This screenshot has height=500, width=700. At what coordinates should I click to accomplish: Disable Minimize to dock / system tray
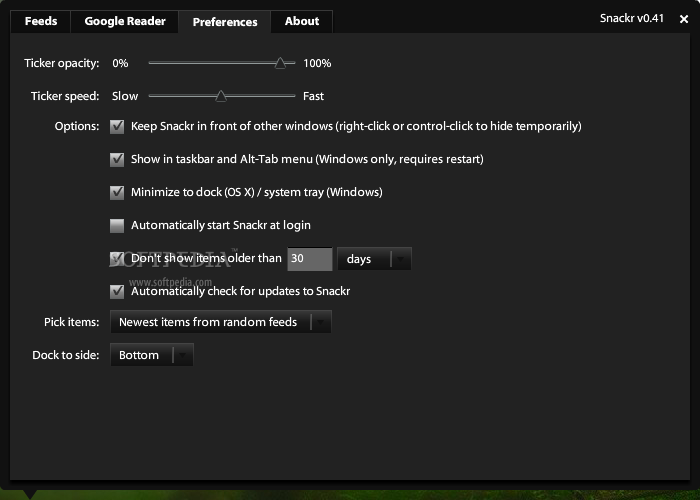(x=117, y=192)
